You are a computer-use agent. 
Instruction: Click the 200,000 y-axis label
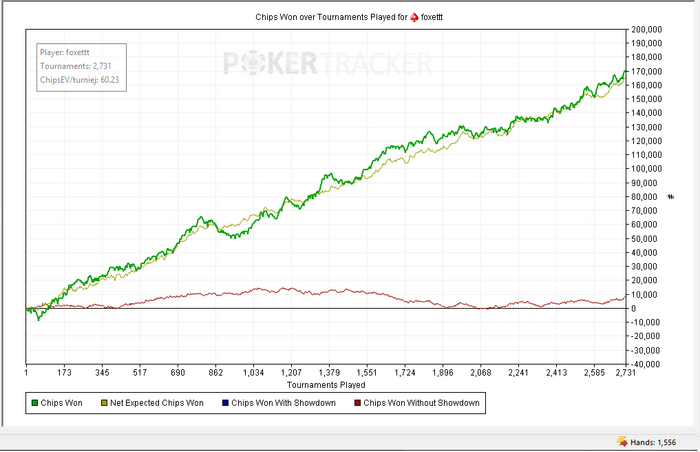tap(646, 29)
